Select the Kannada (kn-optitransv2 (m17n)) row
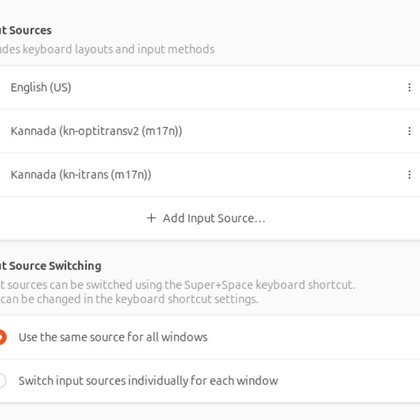Viewport: 420px width, 420px height. [x=210, y=131]
